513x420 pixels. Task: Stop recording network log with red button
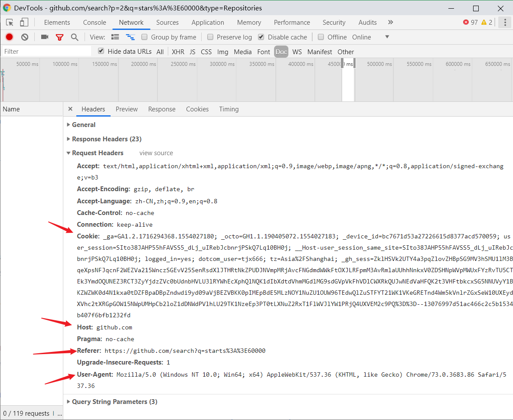[x=9, y=37]
